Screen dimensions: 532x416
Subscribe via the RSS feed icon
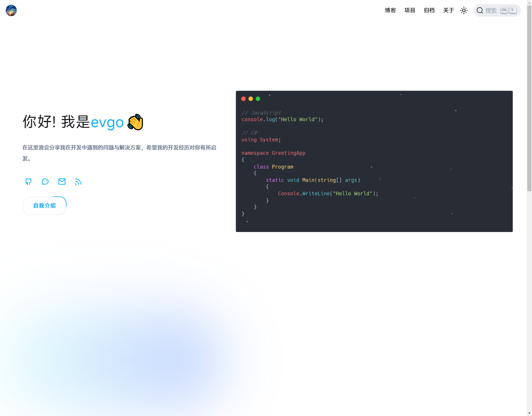tap(78, 182)
